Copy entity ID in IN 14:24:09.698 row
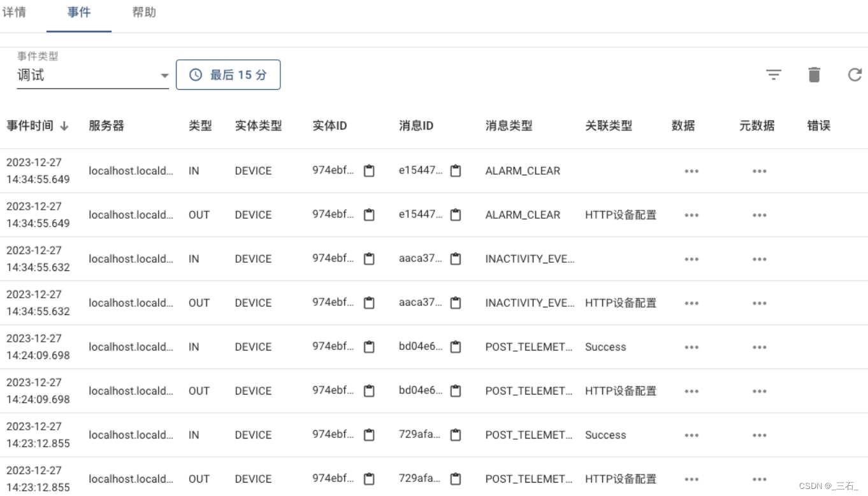The width and height of the screenshot is (868, 496). tap(369, 347)
